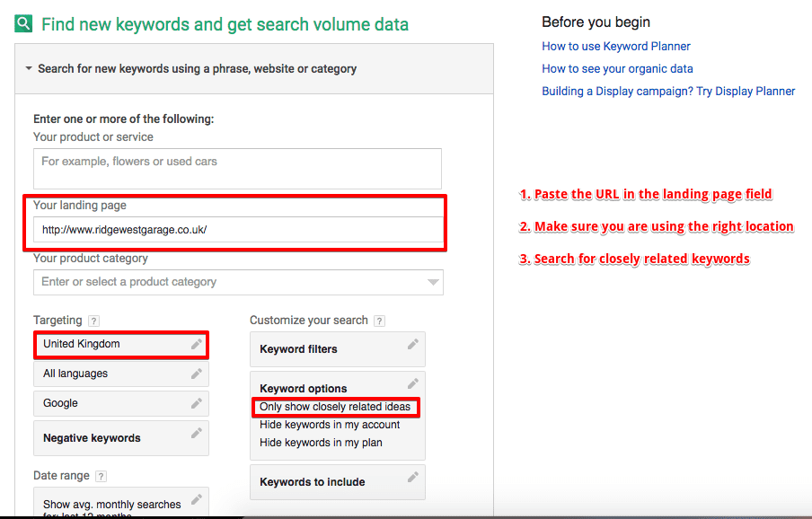Viewport: 812px width, 519px height.
Task: Click the Your product or service text box
Action: (x=237, y=168)
